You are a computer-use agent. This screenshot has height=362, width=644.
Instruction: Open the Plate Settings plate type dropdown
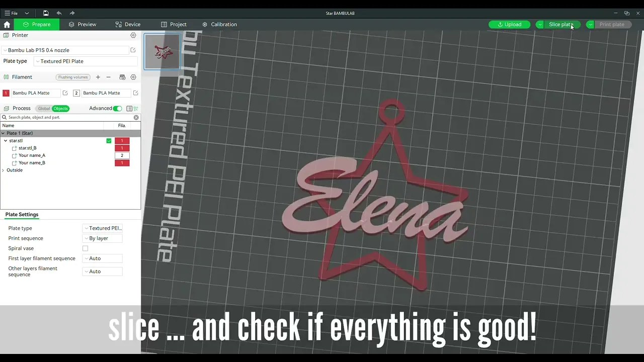pyautogui.click(x=102, y=228)
